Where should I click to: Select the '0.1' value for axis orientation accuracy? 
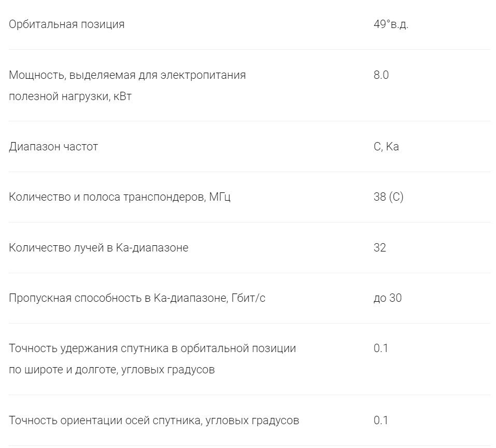pyautogui.click(x=380, y=421)
